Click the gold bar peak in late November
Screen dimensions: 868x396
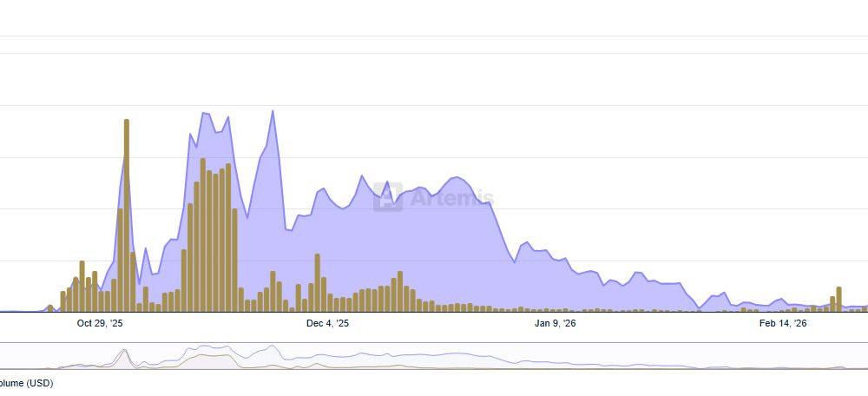[x=273, y=292]
